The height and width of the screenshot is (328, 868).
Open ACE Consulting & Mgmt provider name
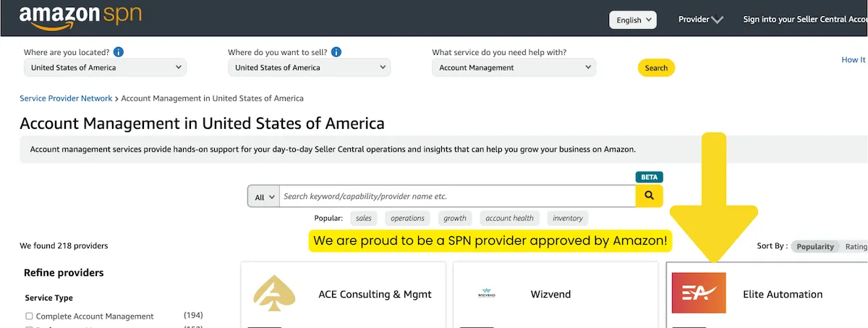point(375,294)
